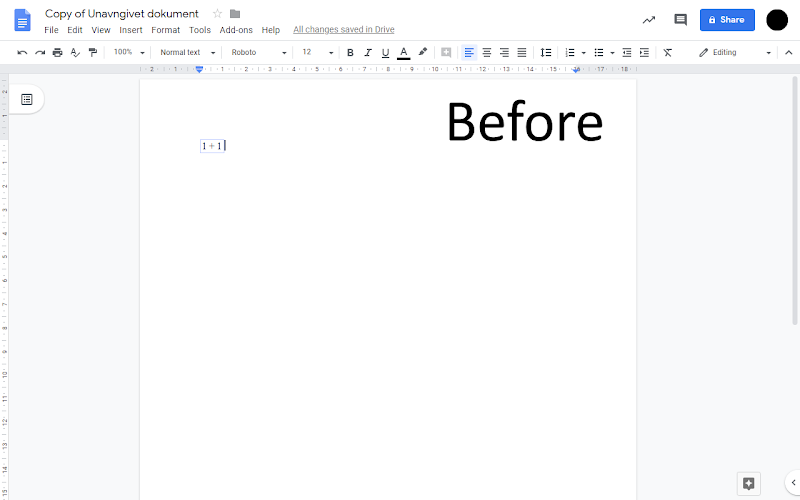Click All changes saved in Drive link
Image resolution: width=800 pixels, height=500 pixels.
pyautogui.click(x=343, y=30)
